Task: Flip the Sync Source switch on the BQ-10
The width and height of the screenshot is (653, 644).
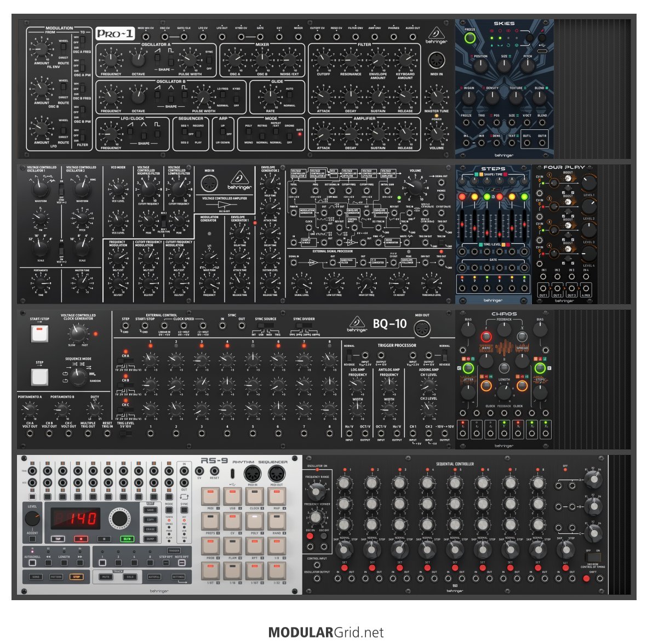Action: tap(265, 326)
